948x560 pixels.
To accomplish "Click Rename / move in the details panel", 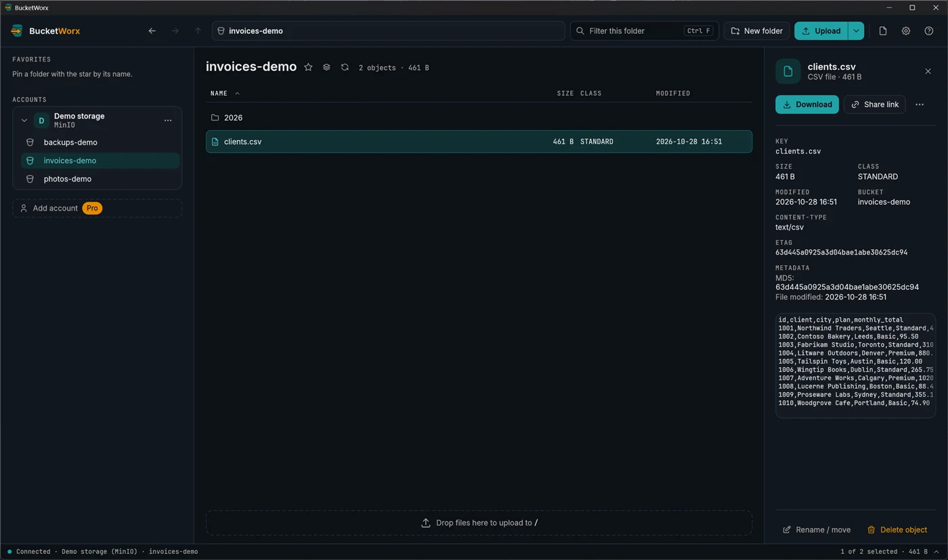I will 817,530.
